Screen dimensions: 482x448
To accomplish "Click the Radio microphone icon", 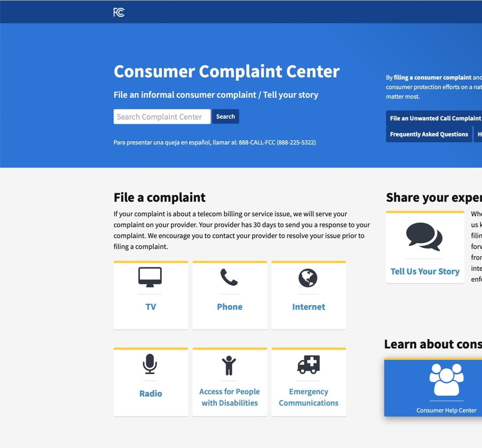I will [x=150, y=364].
